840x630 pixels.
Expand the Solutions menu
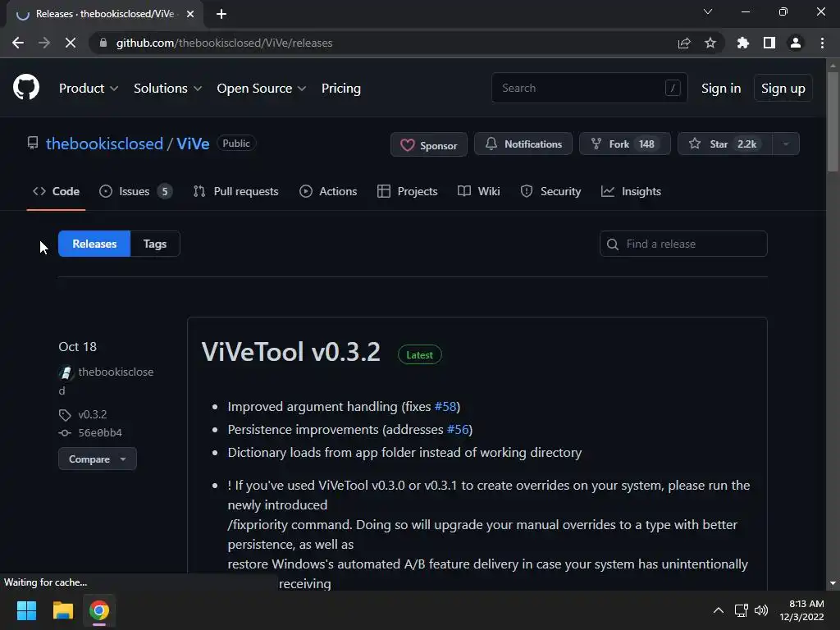pyautogui.click(x=167, y=89)
